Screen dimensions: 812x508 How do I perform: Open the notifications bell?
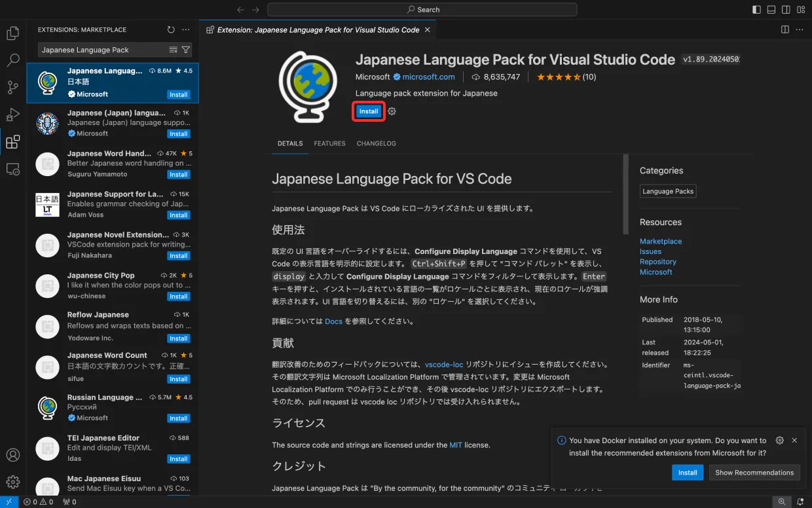[800, 502]
